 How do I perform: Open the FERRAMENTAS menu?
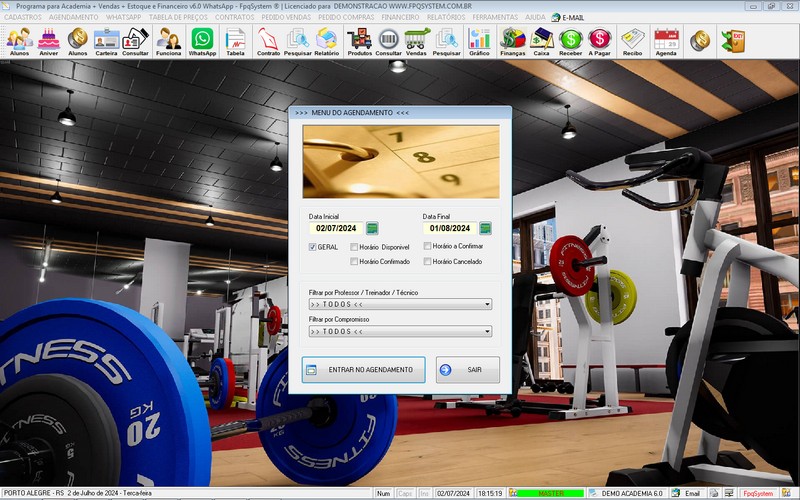495,17
